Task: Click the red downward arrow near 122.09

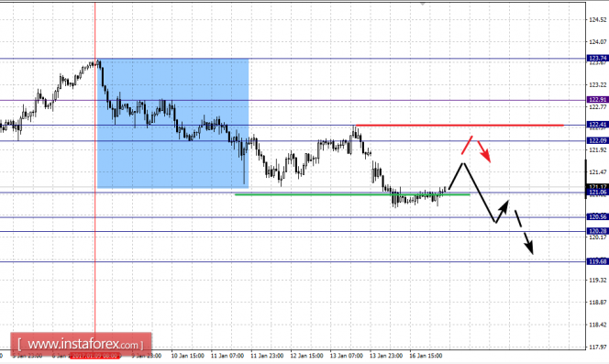Action: [x=484, y=151]
